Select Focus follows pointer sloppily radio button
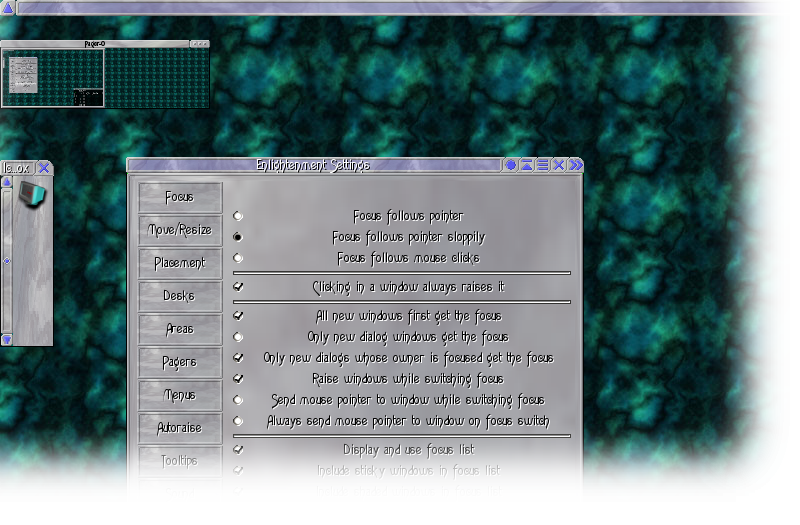Image resolution: width=800 pixels, height=525 pixels. click(x=238, y=237)
